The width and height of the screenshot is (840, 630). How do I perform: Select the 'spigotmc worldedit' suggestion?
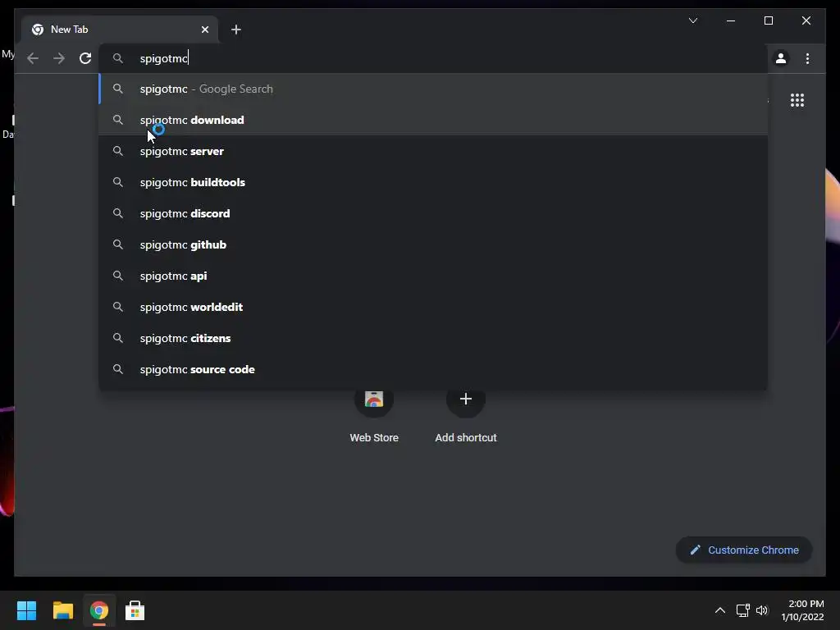(x=433, y=307)
